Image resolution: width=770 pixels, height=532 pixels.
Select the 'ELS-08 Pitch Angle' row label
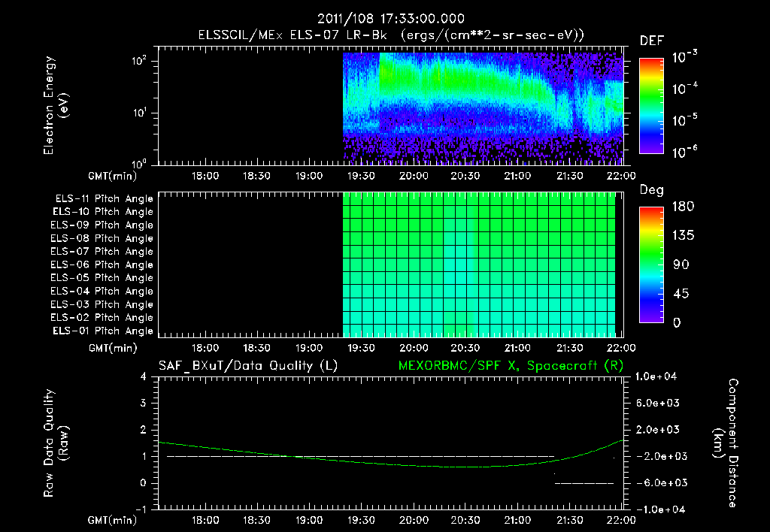(x=102, y=238)
